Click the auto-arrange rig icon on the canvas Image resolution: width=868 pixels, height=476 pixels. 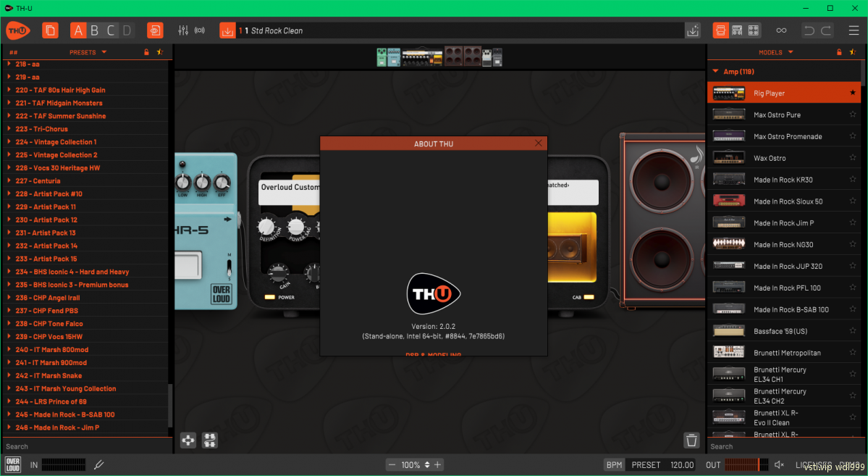point(210,440)
